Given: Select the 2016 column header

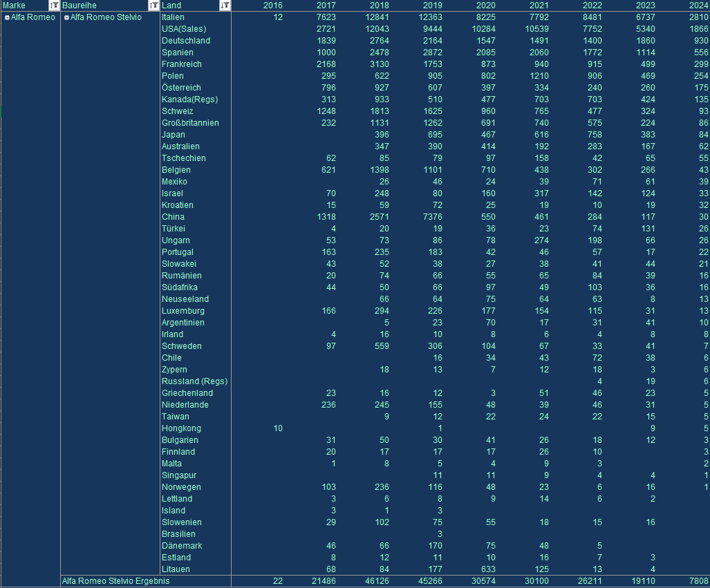Looking at the screenshot, I should 273,6.
